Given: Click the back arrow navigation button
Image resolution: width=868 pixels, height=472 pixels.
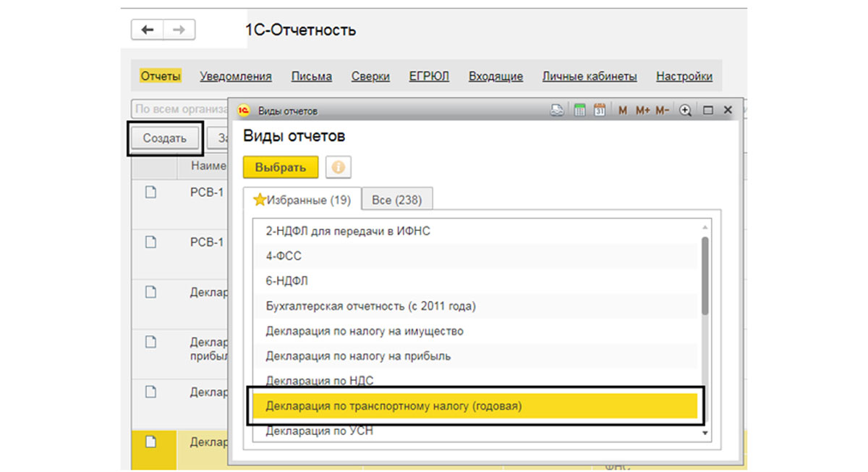Looking at the screenshot, I should [x=148, y=30].
